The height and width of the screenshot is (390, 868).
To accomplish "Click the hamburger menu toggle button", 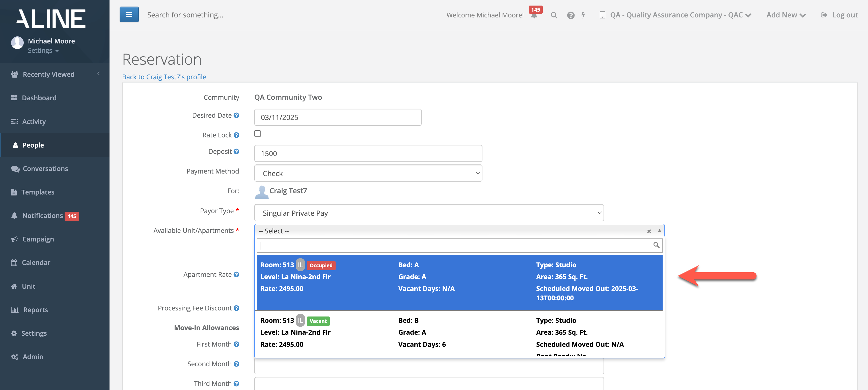I will (129, 14).
